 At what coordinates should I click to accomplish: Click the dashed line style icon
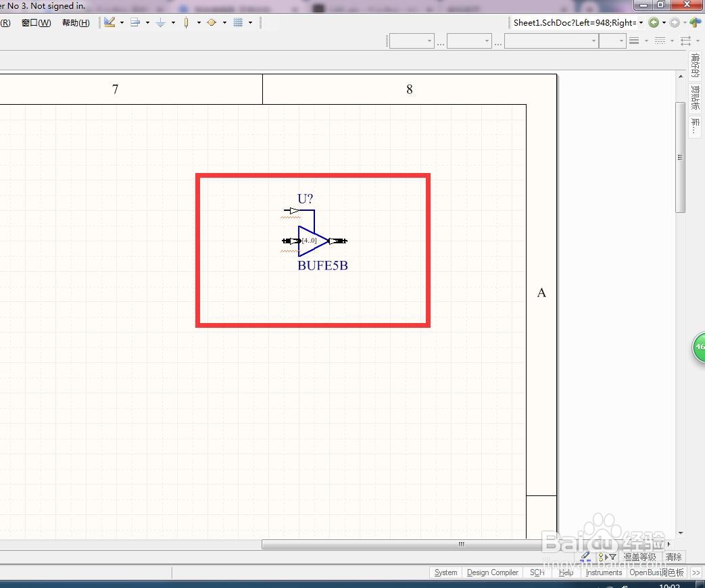[660, 41]
